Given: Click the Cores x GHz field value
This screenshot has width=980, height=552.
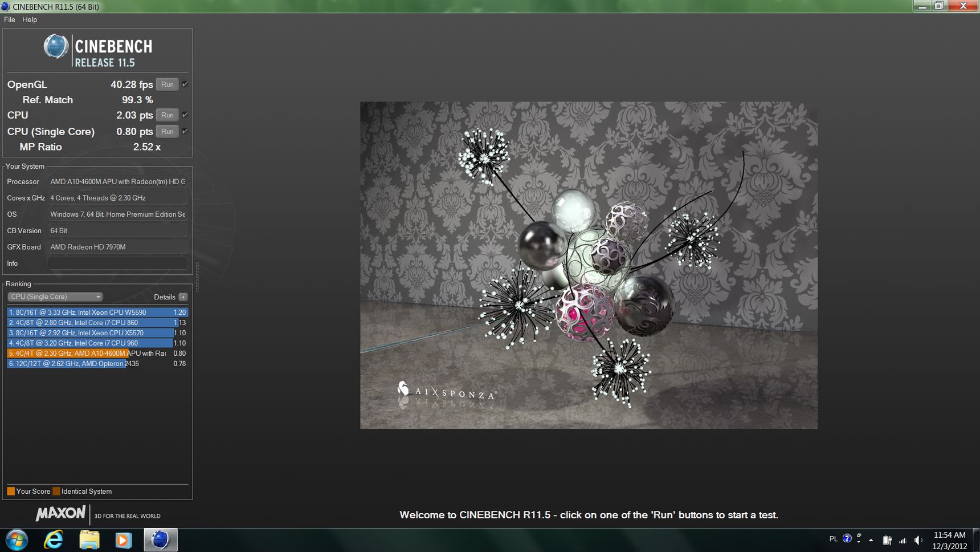Looking at the screenshot, I should click(x=117, y=198).
